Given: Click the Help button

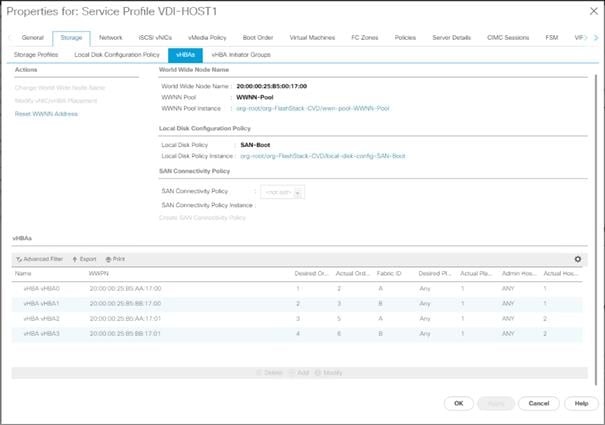Looking at the screenshot, I should click(x=581, y=403).
